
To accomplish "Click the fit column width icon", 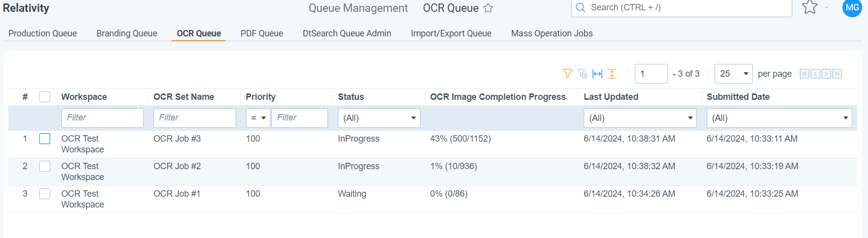I will coord(597,74).
